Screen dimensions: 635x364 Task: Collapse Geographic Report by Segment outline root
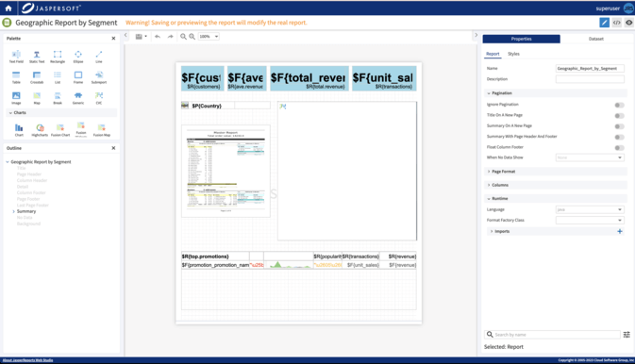[x=8, y=162]
